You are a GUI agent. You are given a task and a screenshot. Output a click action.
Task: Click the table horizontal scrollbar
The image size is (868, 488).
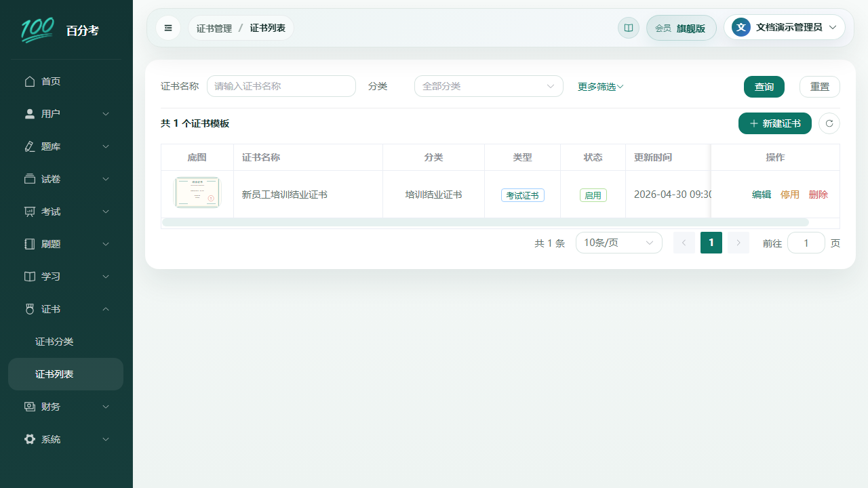[x=486, y=222]
